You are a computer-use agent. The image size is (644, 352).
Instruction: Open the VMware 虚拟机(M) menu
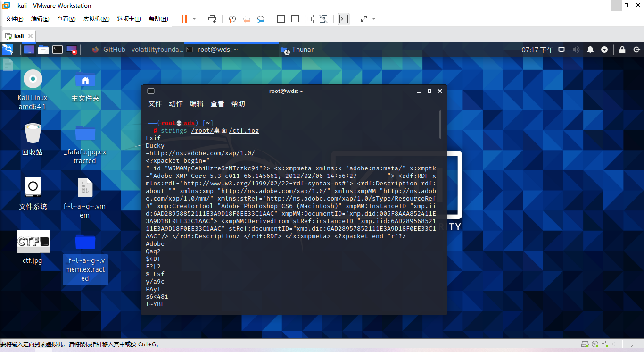pyautogui.click(x=96, y=19)
